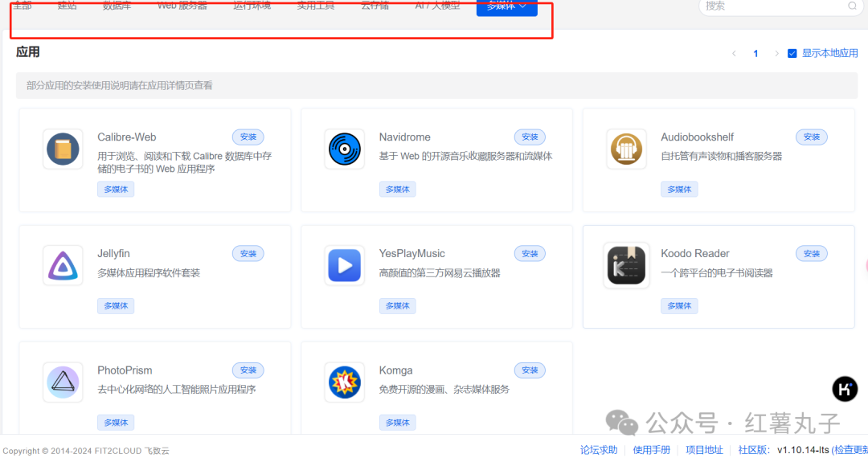
Task: Click the 多媒体 tag under YesPlayMusic
Action: point(398,306)
